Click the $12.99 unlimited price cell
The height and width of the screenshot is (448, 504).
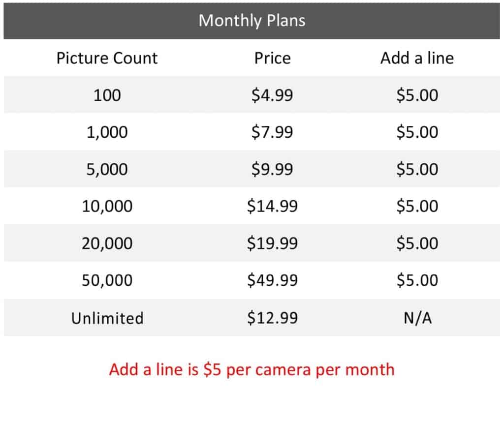click(272, 318)
